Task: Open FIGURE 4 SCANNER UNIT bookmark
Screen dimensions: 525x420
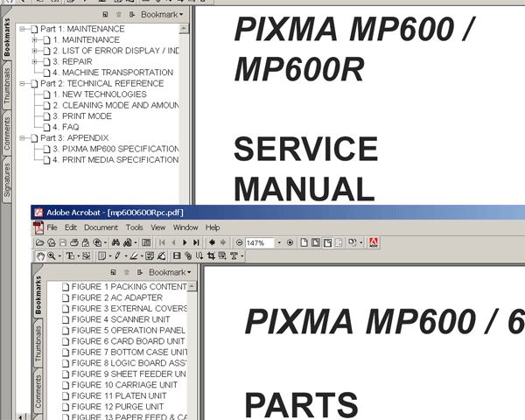Action: (x=121, y=319)
